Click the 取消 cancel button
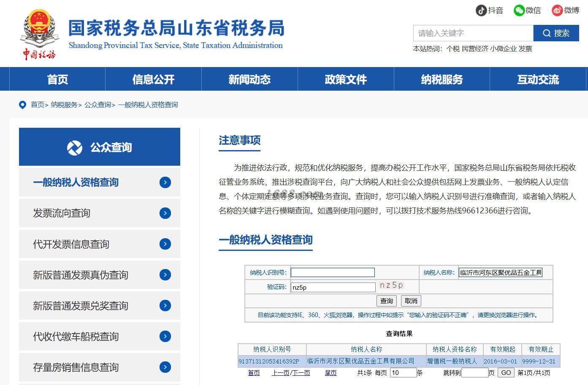Image resolution: width=588 pixels, height=385 pixels. (x=411, y=301)
